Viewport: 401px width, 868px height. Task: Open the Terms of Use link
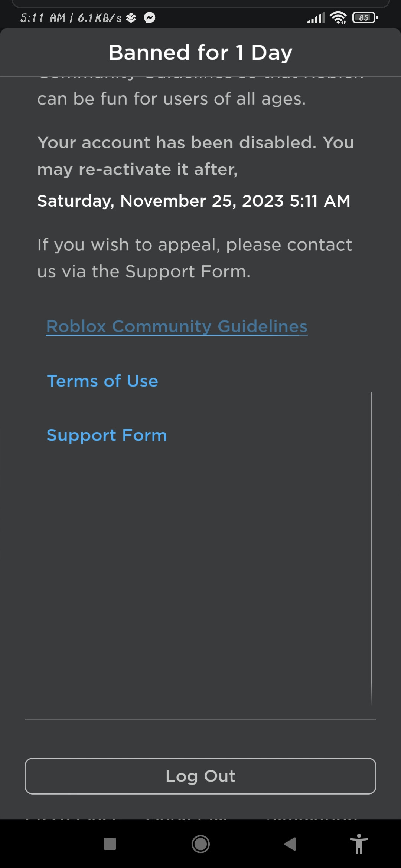102,381
